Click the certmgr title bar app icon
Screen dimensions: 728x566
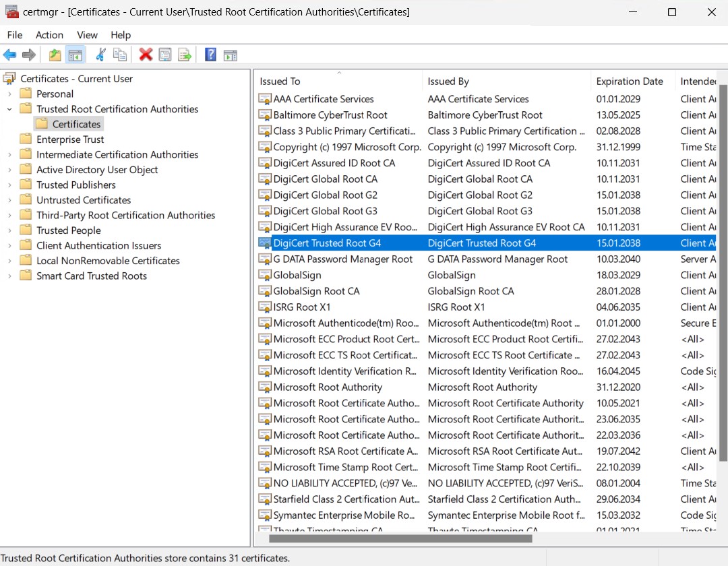pyautogui.click(x=11, y=11)
